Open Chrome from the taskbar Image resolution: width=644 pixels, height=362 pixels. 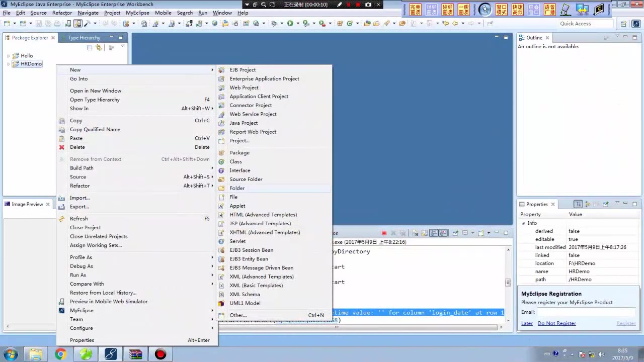60,354
